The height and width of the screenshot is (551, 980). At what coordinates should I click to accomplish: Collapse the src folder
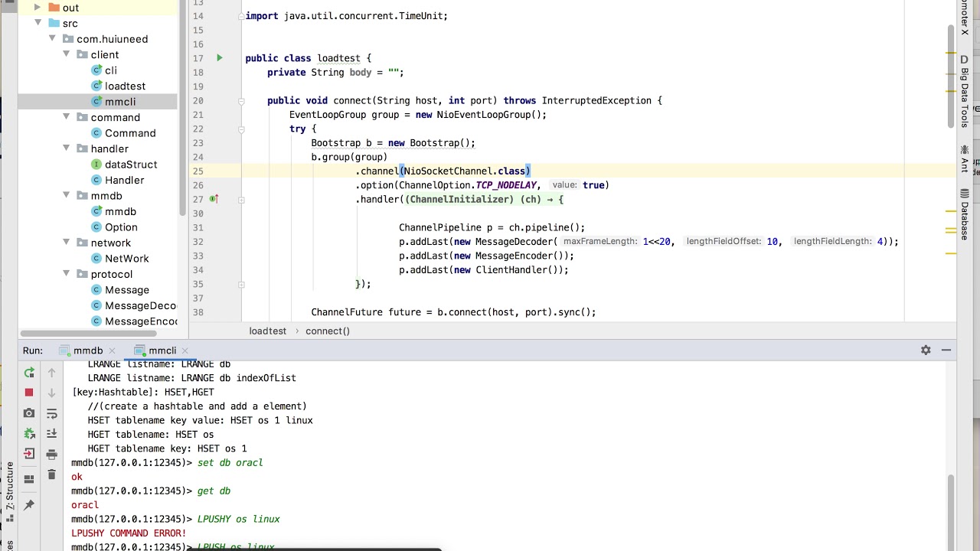point(37,23)
